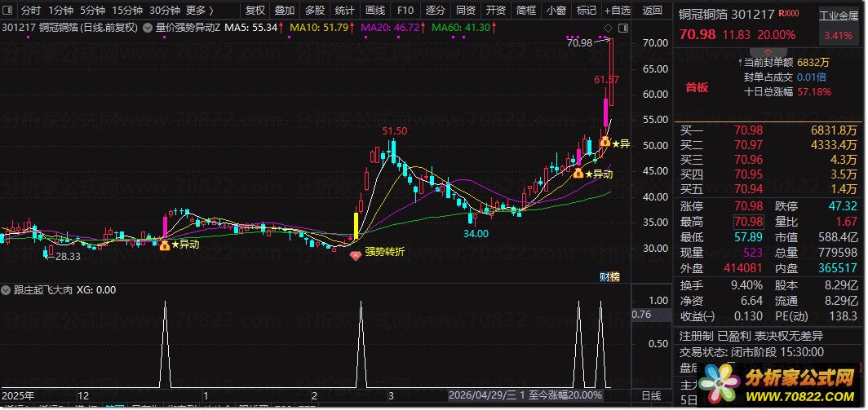Click the 34.00 low price label
Image resolution: width=868 pixels, height=410 pixels.
tap(476, 234)
